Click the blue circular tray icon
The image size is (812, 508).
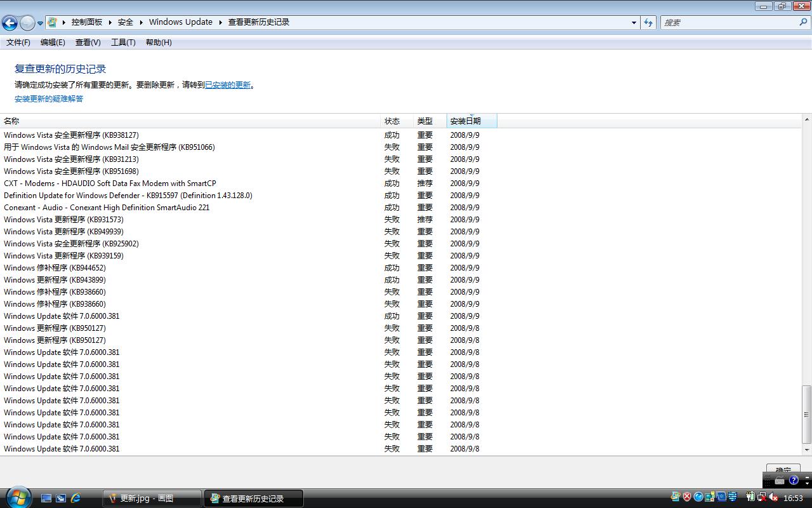(x=698, y=497)
